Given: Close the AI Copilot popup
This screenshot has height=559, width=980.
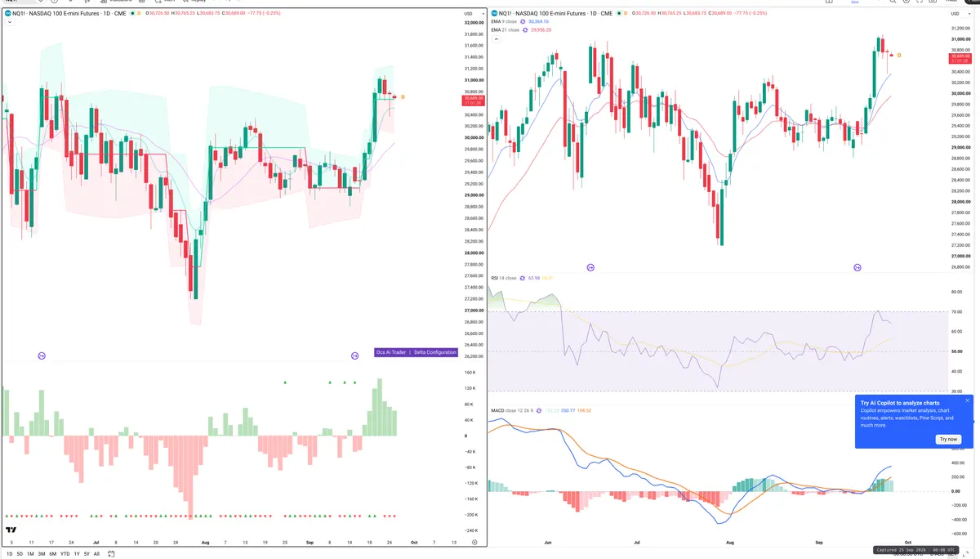Looking at the screenshot, I should [x=968, y=400].
